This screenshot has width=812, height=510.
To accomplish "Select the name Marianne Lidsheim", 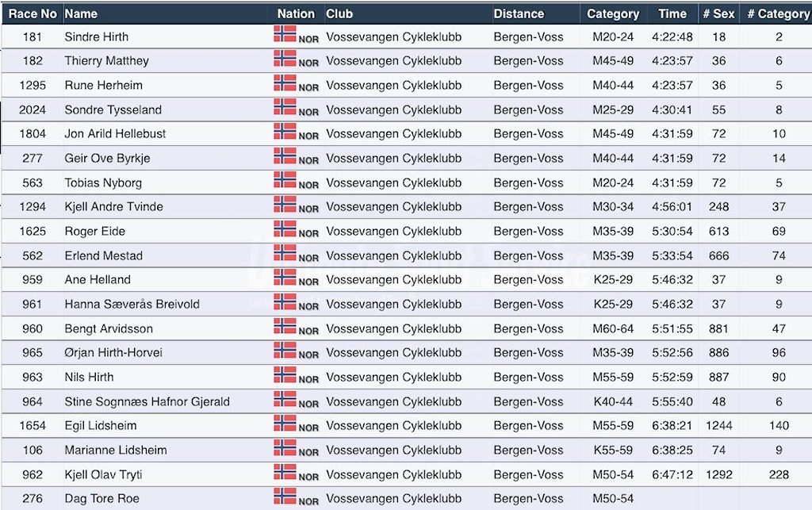I will [x=116, y=450].
